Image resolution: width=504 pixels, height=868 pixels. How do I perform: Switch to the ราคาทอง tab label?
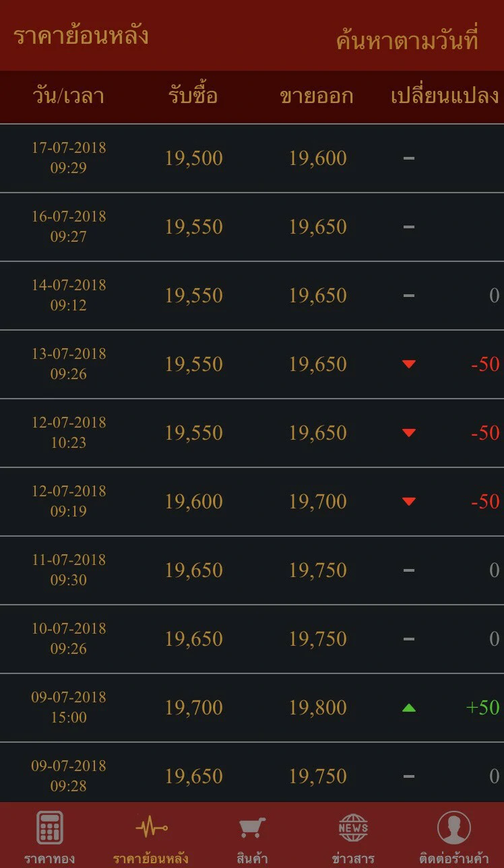click(x=49, y=859)
